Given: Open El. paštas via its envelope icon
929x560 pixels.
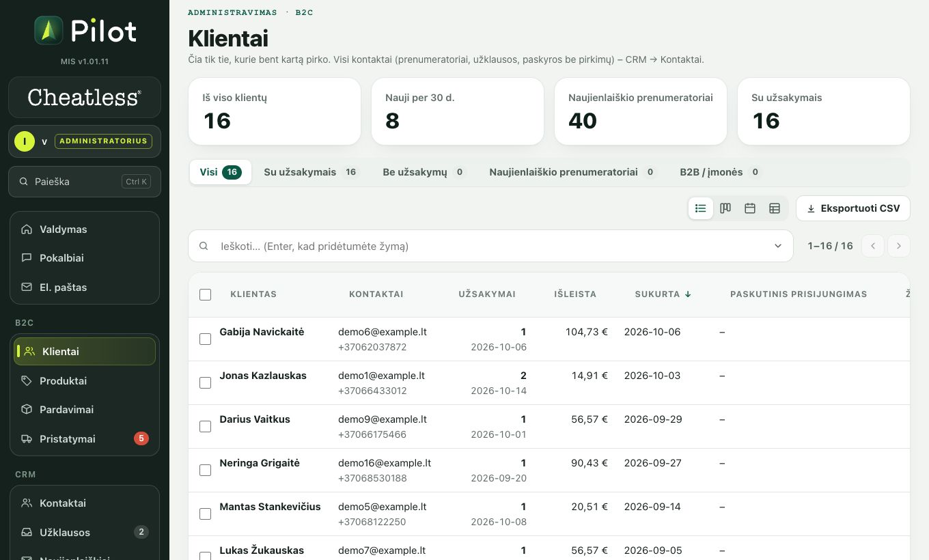Looking at the screenshot, I should click(x=27, y=288).
